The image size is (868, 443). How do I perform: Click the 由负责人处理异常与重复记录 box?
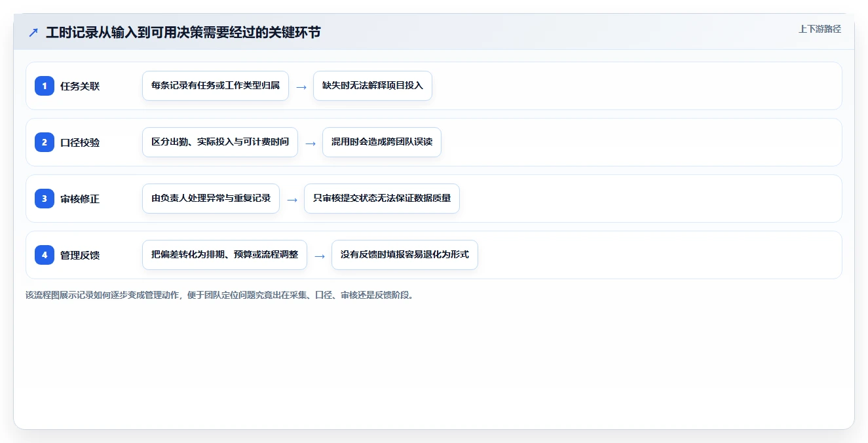coord(211,199)
